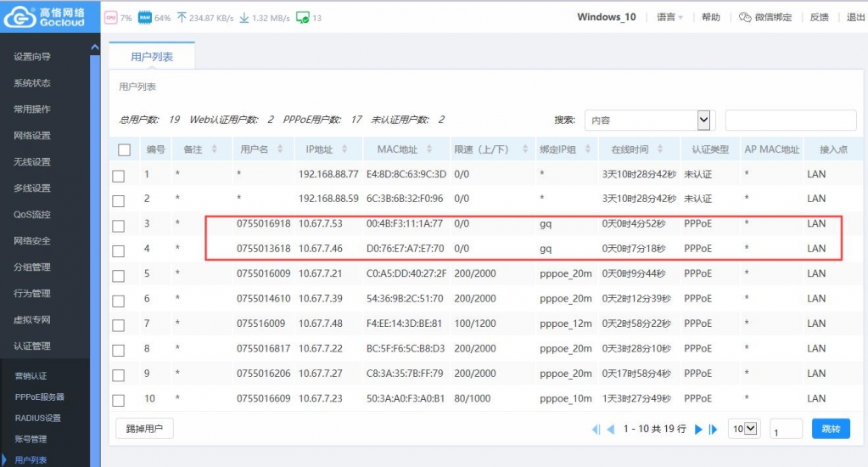
Task: Check the row 5 checkbox
Action: [119, 276]
